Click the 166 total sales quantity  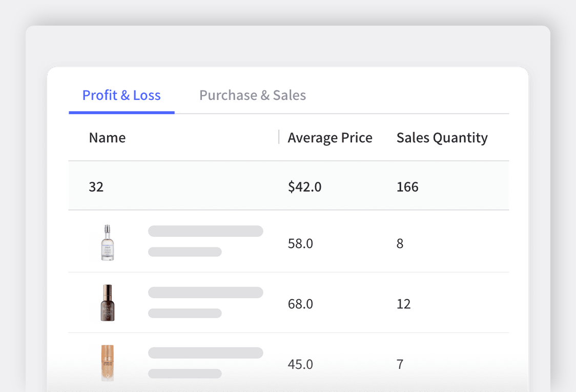[407, 187]
